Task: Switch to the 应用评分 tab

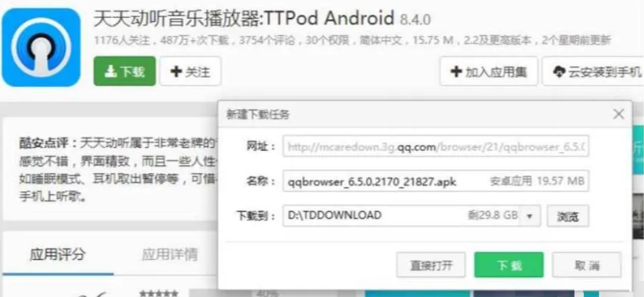Action: coord(58,254)
